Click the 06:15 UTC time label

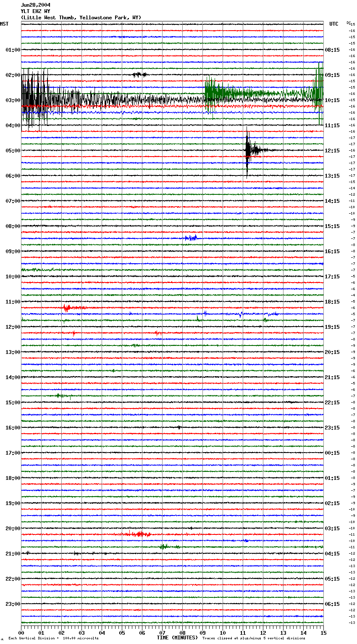332,604
